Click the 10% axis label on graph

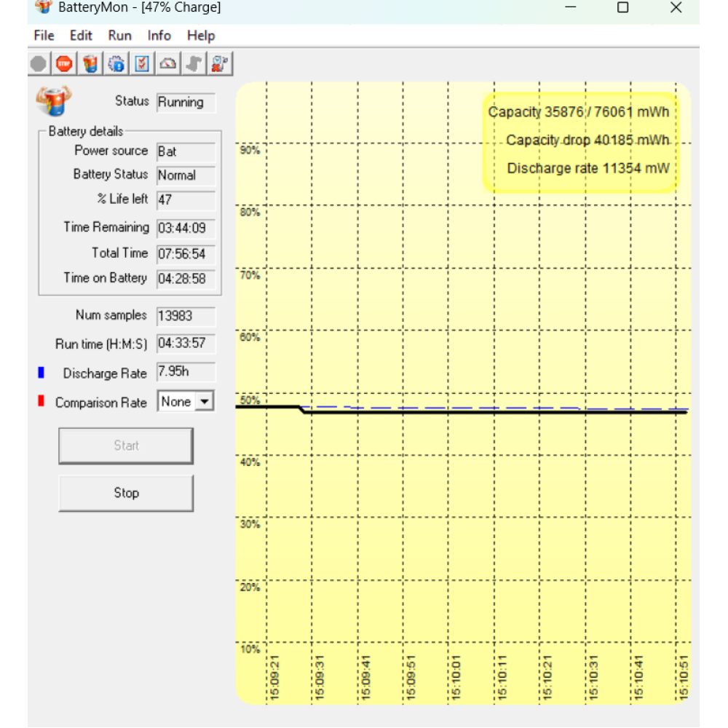250,649
